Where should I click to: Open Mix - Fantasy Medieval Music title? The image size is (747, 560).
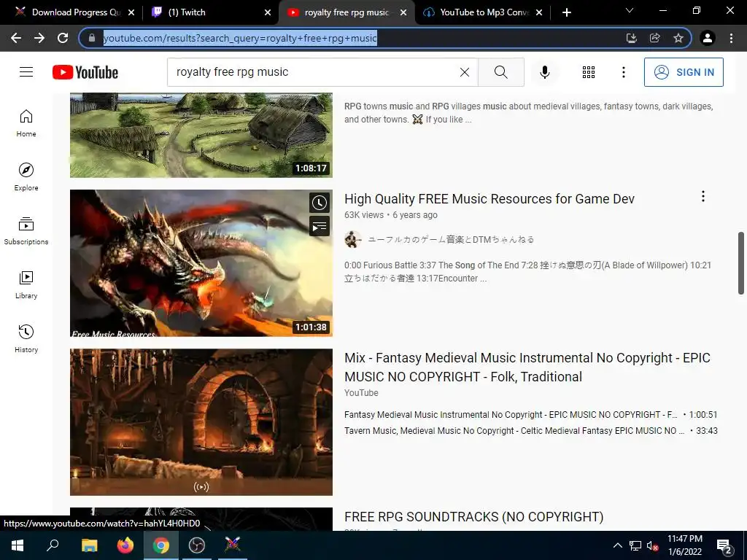(527, 367)
